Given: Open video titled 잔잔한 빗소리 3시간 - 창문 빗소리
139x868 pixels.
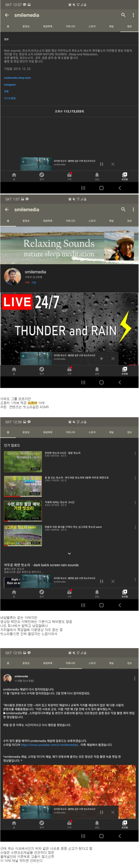Looking at the screenshot, I should coord(62,453).
